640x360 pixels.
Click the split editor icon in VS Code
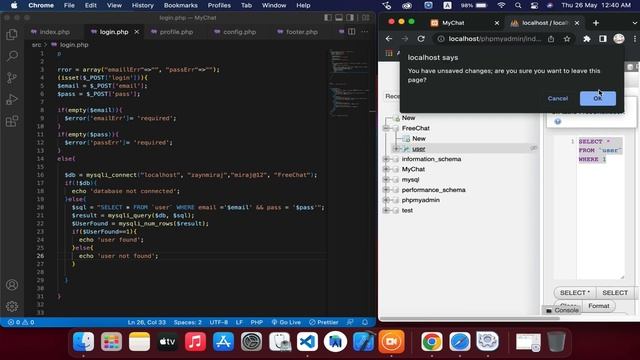tap(351, 32)
